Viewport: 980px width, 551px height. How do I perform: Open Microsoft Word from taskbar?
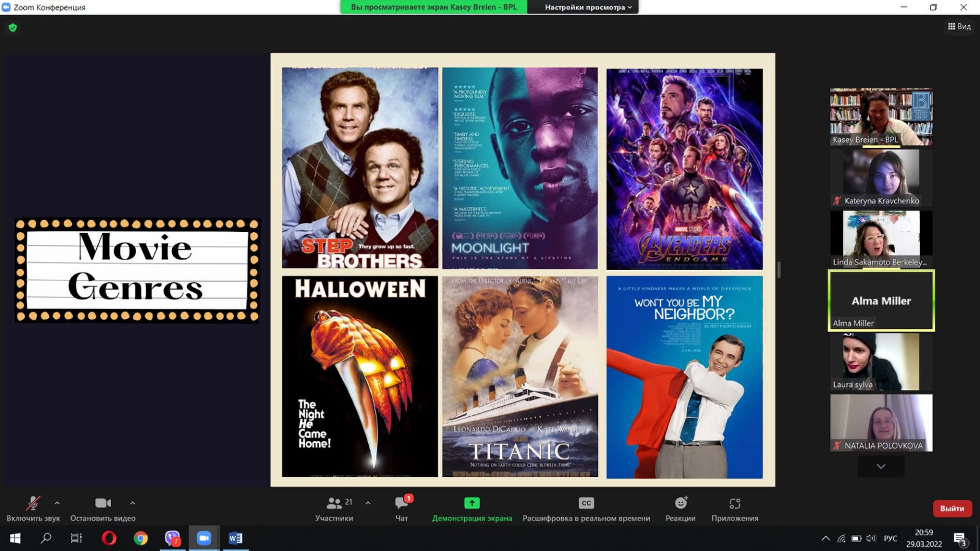235,538
